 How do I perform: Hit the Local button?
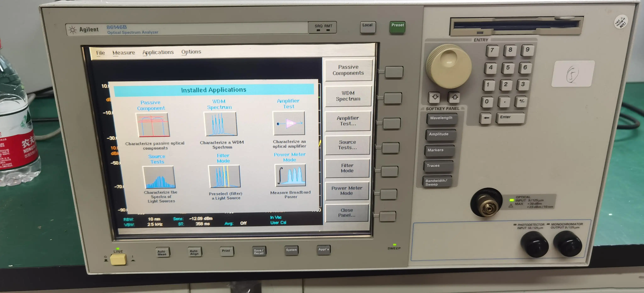point(368,27)
